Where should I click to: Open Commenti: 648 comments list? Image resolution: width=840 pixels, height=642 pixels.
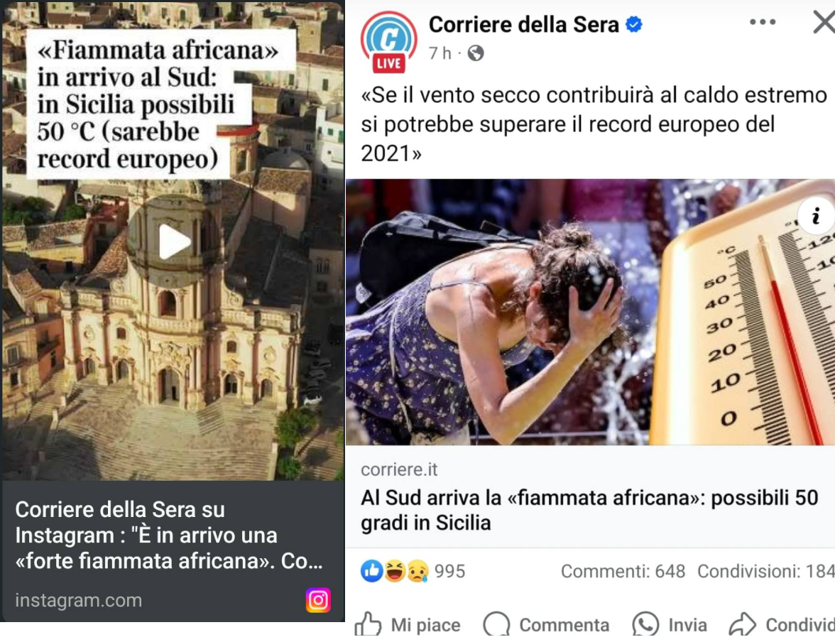point(623,572)
